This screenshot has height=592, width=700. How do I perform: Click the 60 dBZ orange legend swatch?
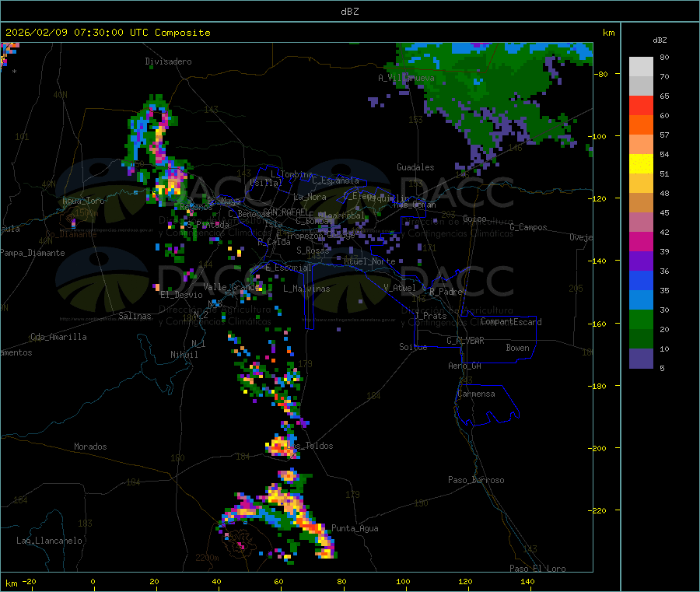(x=641, y=125)
